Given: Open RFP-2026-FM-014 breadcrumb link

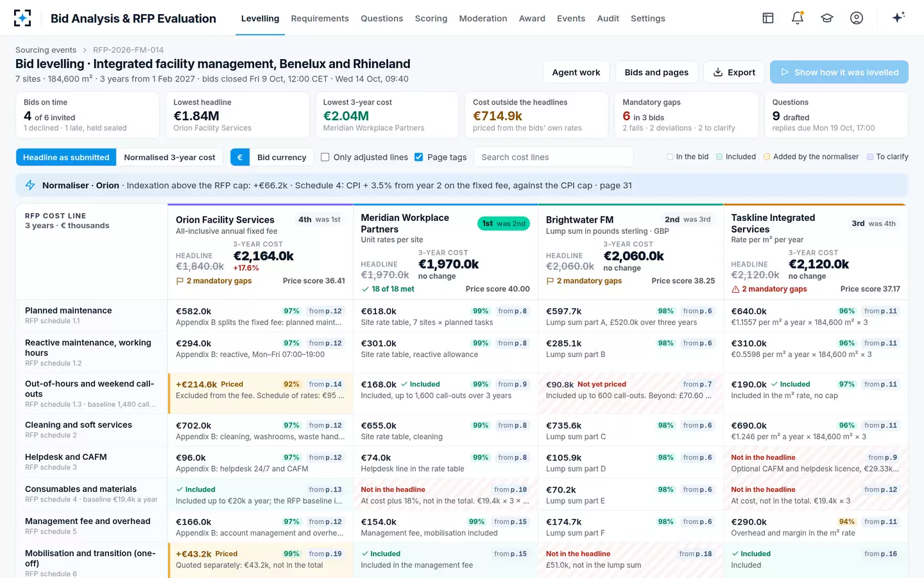Looking at the screenshot, I should point(128,50).
